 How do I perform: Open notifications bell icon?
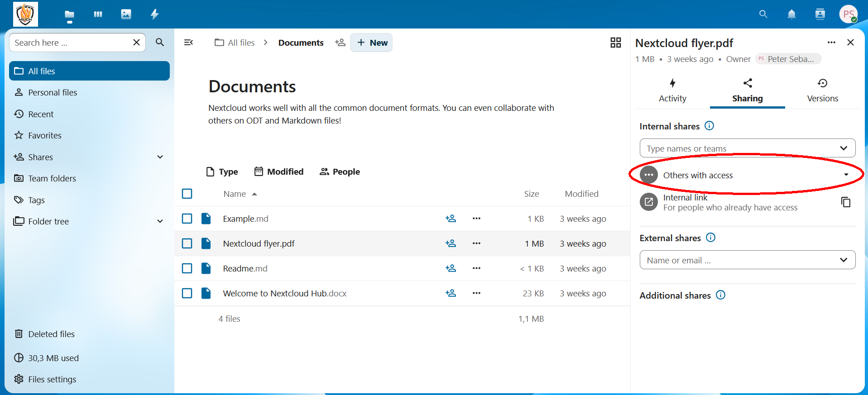(x=791, y=14)
